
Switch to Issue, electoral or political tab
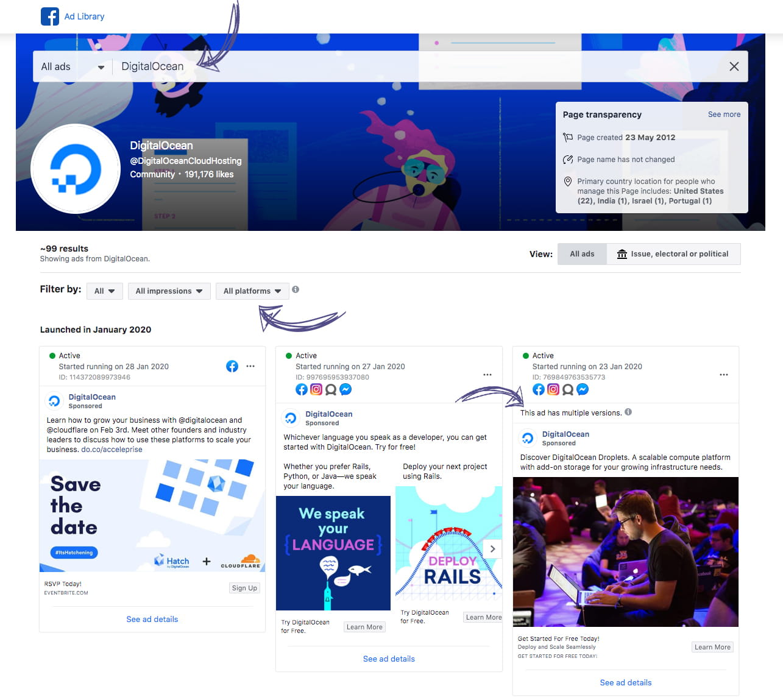coord(673,254)
